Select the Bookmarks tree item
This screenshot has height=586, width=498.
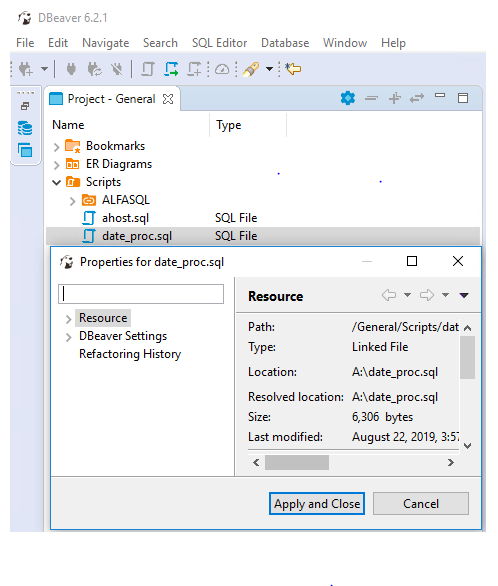[x=115, y=146]
